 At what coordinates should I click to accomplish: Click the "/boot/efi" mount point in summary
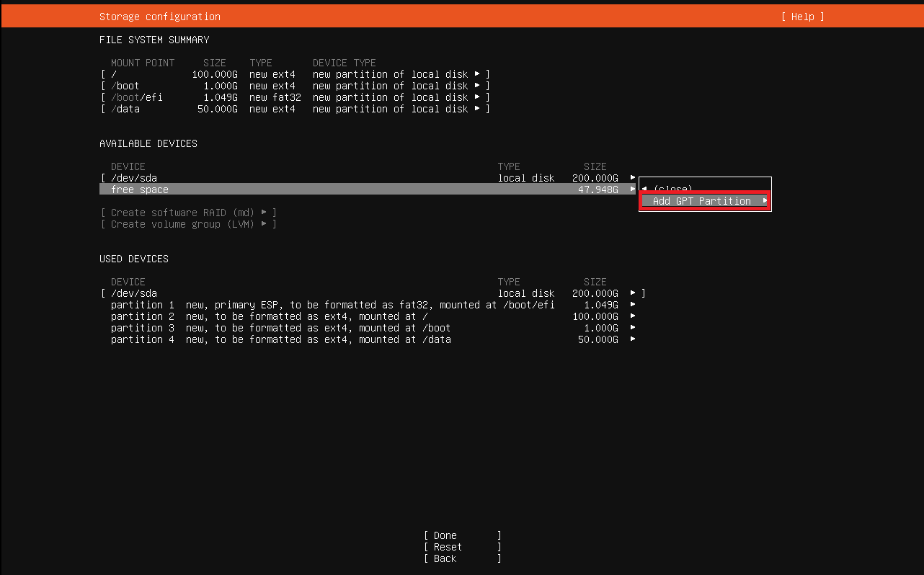[137, 97]
